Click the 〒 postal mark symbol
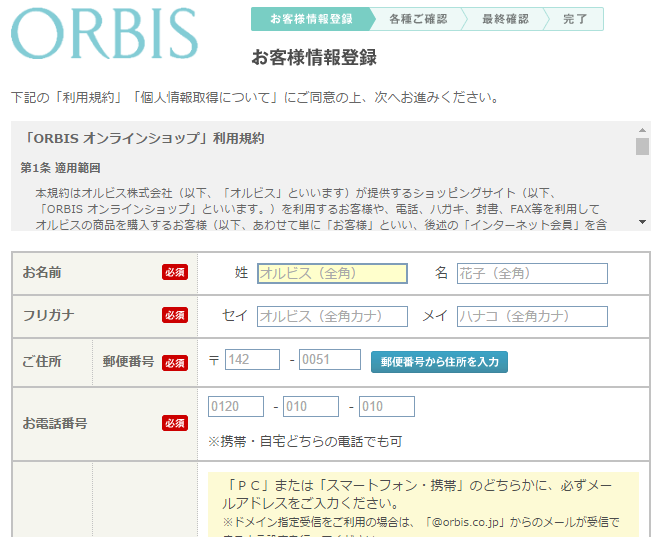 point(214,361)
